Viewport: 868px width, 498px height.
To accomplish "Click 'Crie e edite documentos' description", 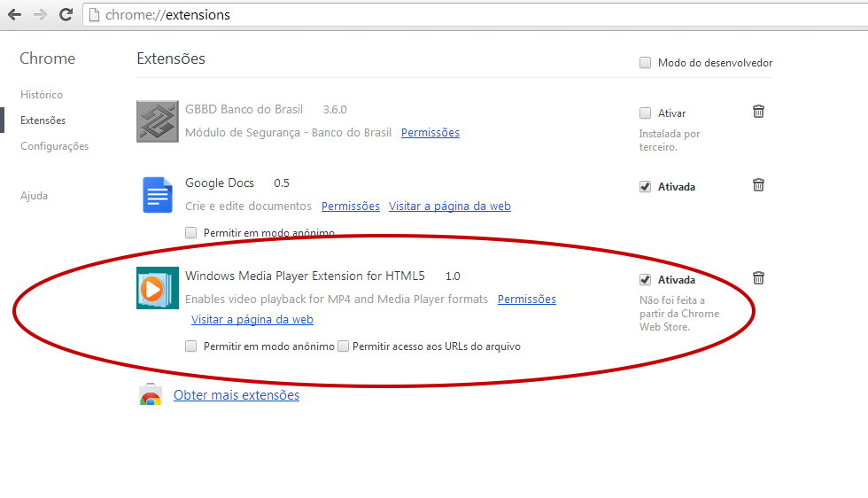I will tap(248, 206).
